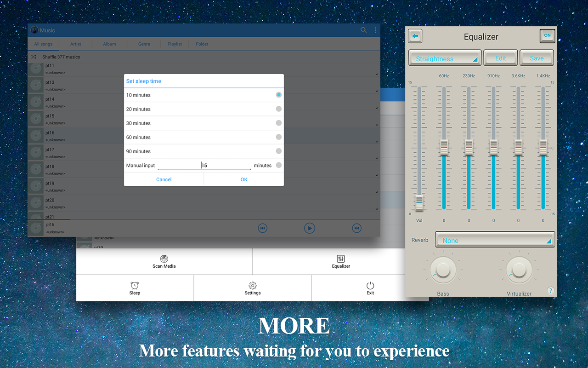Open the Settings gear option
Image resolution: width=588 pixels, height=368 pixels.
[252, 285]
